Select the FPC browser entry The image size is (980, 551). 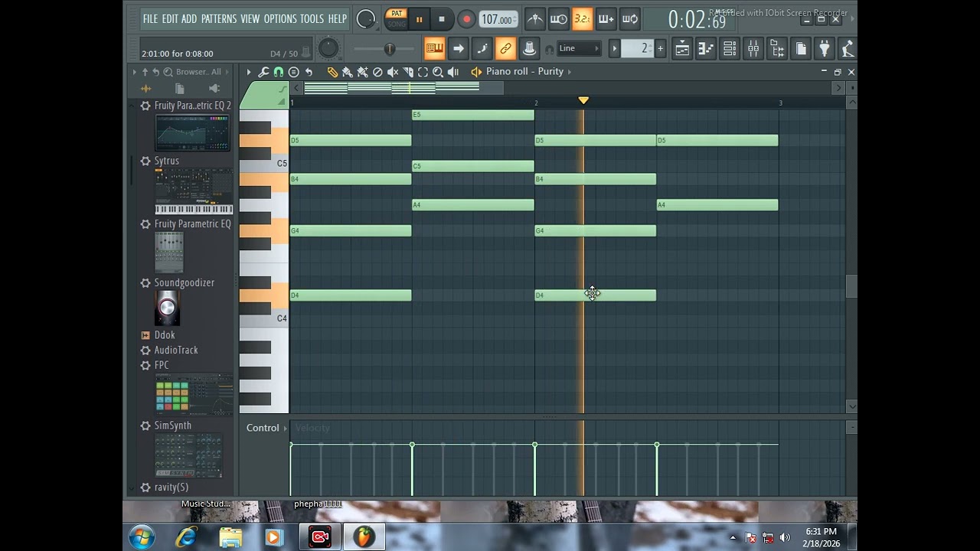(162, 365)
